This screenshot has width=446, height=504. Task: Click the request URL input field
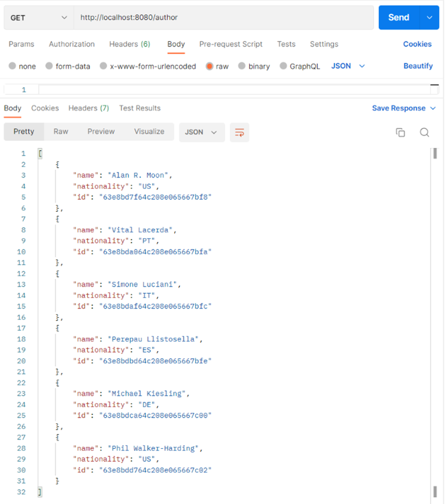(x=222, y=18)
